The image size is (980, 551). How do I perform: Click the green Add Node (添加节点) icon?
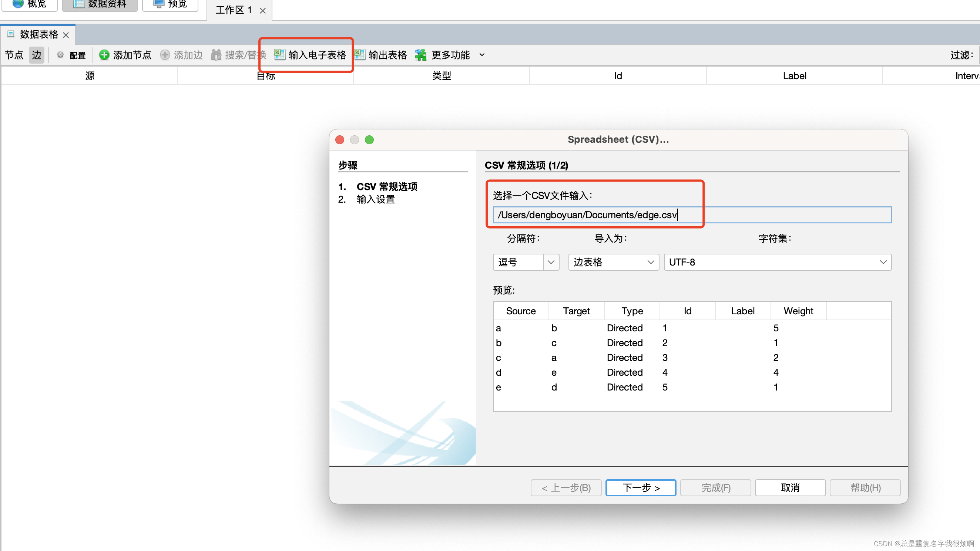[104, 55]
